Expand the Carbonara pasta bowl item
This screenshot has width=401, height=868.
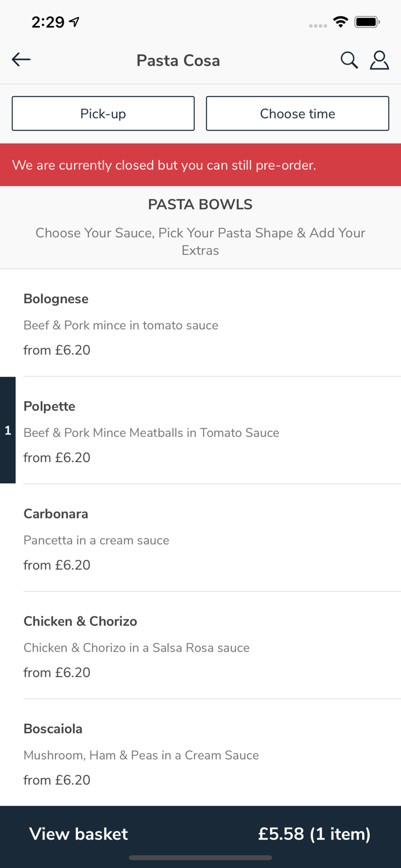(x=200, y=539)
